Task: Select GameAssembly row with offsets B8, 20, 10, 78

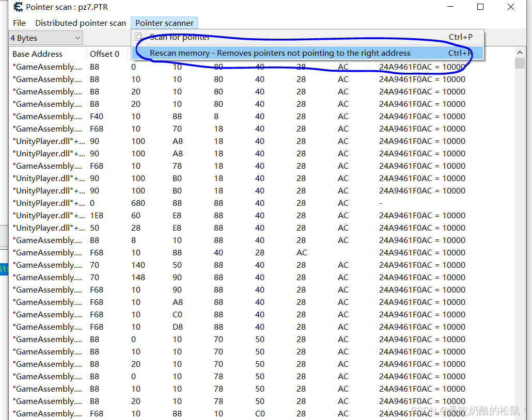Action: [x=261, y=401]
